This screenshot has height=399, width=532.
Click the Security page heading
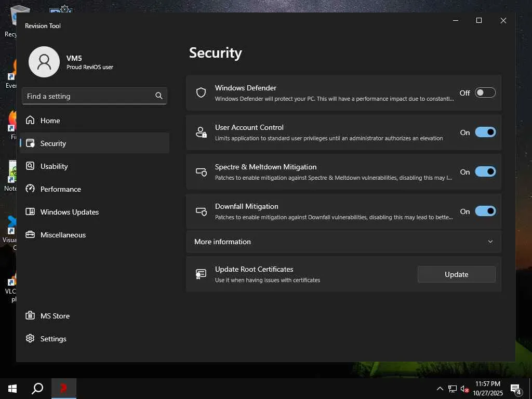coord(216,52)
